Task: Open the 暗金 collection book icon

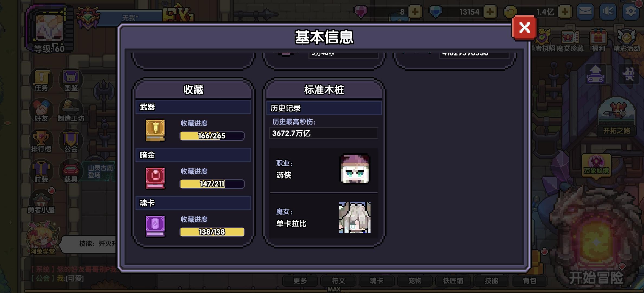Action: point(155,178)
